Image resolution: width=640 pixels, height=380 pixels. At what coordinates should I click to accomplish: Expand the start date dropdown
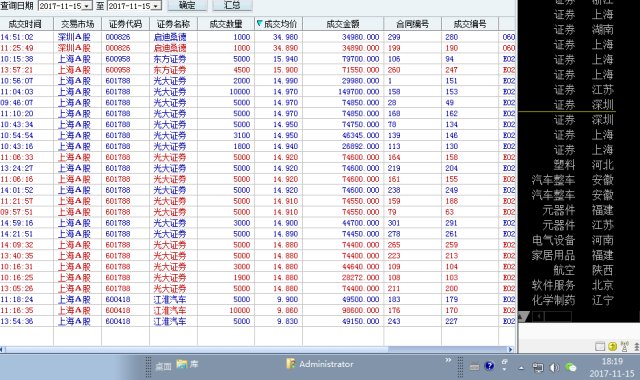pyautogui.click(x=87, y=6)
